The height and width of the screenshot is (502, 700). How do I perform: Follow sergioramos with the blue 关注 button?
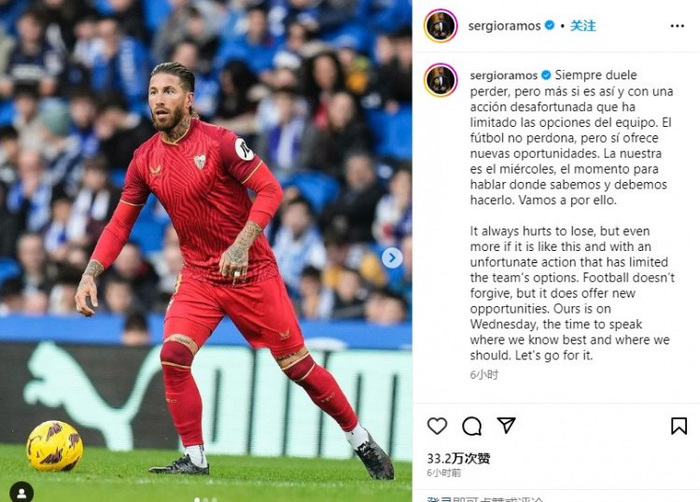pos(583,26)
